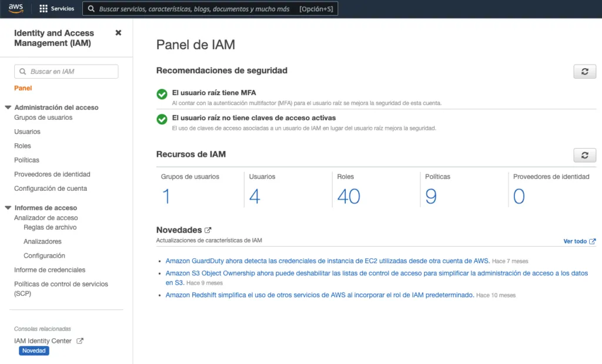Screen dimensions: 602x364
Task: Open Roles in the sidebar
Action: [23, 146]
